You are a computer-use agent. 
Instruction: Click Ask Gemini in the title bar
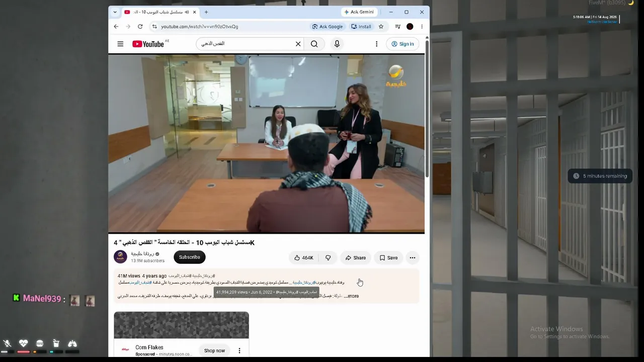click(x=359, y=12)
